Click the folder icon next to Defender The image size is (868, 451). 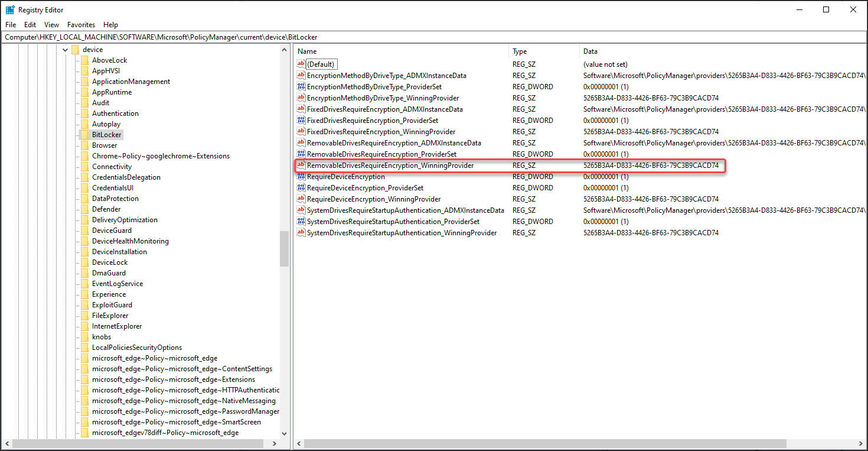(x=84, y=209)
